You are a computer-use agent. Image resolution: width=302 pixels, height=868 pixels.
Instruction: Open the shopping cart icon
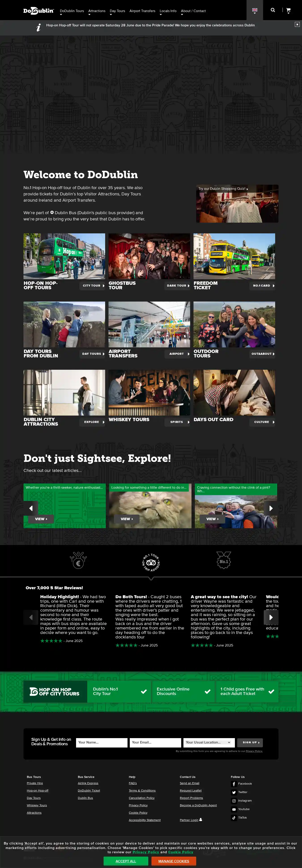(x=288, y=11)
